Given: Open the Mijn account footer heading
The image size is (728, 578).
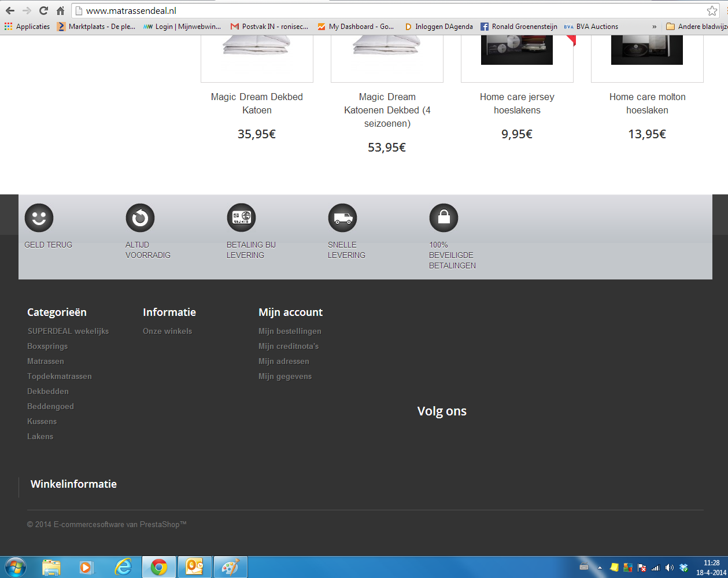Looking at the screenshot, I should click(291, 312).
